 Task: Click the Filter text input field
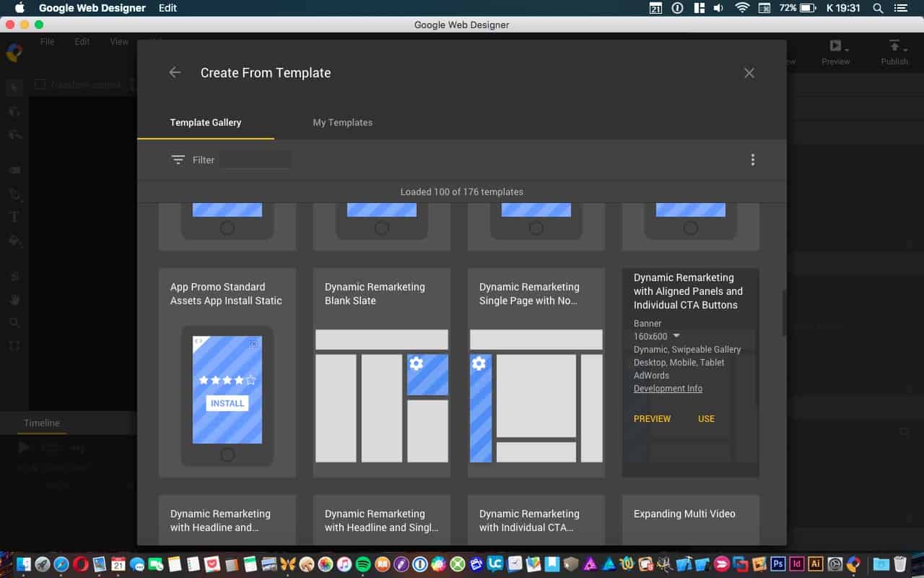tap(256, 160)
